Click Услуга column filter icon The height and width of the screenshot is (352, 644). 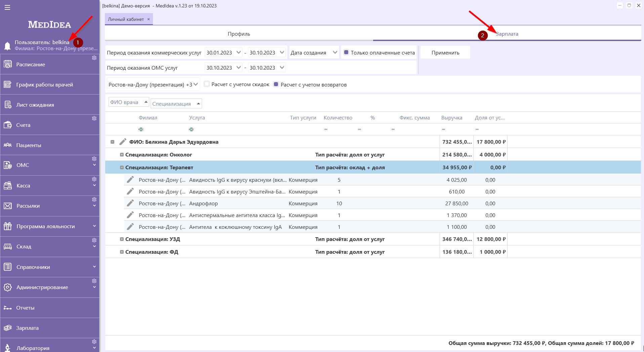[x=191, y=129]
